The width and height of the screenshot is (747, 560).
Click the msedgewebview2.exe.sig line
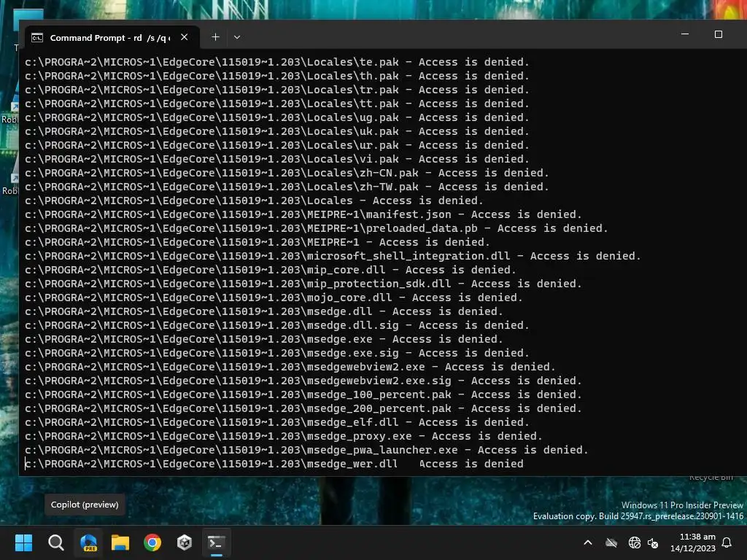pos(303,381)
